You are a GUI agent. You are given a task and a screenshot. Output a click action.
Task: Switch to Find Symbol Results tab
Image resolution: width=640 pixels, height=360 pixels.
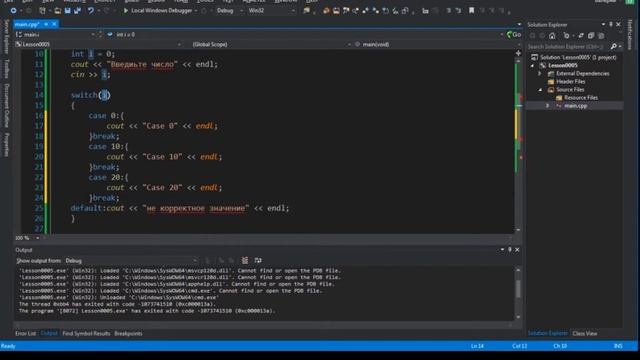coord(86,333)
